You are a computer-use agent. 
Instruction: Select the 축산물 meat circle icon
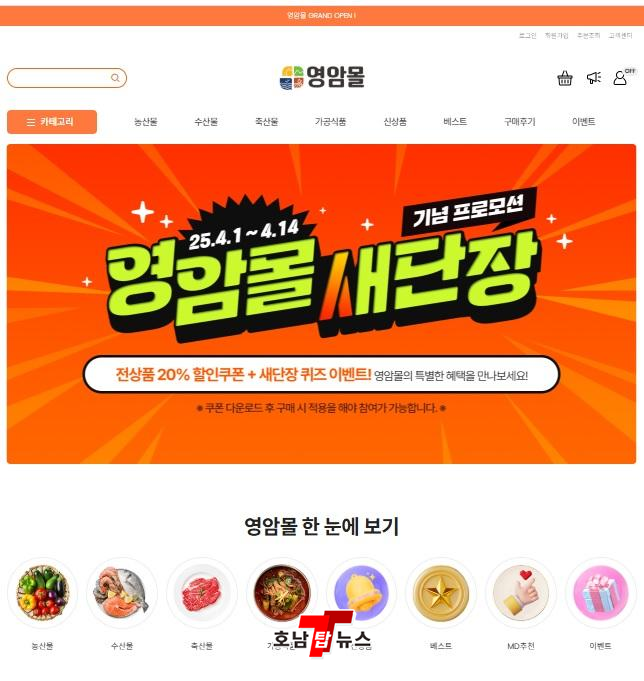tap(201, 592)
